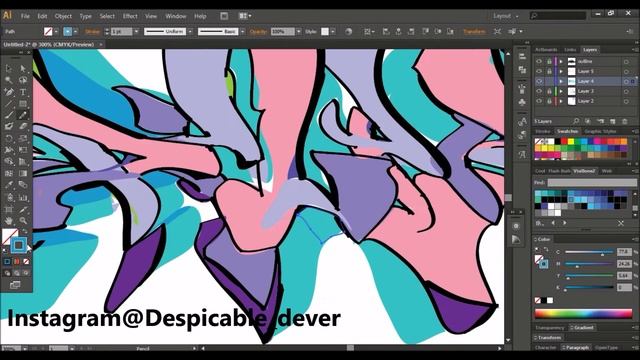
Task: Pick a color from the spectrum bar
Action: click(583, 313)
